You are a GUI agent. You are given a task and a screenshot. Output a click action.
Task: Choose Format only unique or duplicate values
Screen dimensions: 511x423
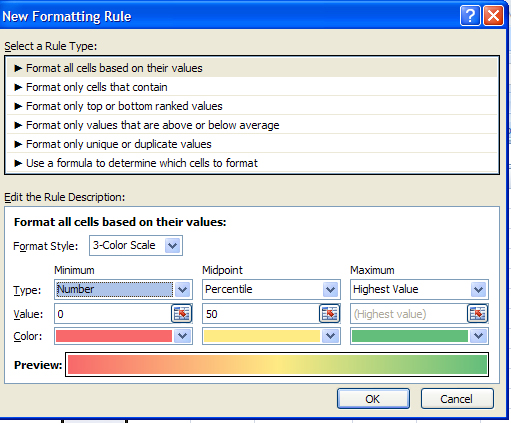[x=252, y=144]
